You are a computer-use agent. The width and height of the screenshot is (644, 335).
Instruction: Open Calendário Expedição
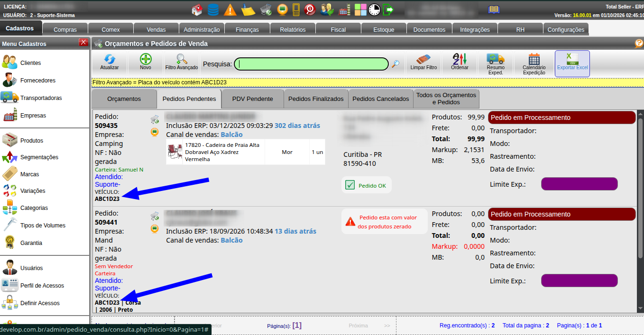click(x=534, y=64)
